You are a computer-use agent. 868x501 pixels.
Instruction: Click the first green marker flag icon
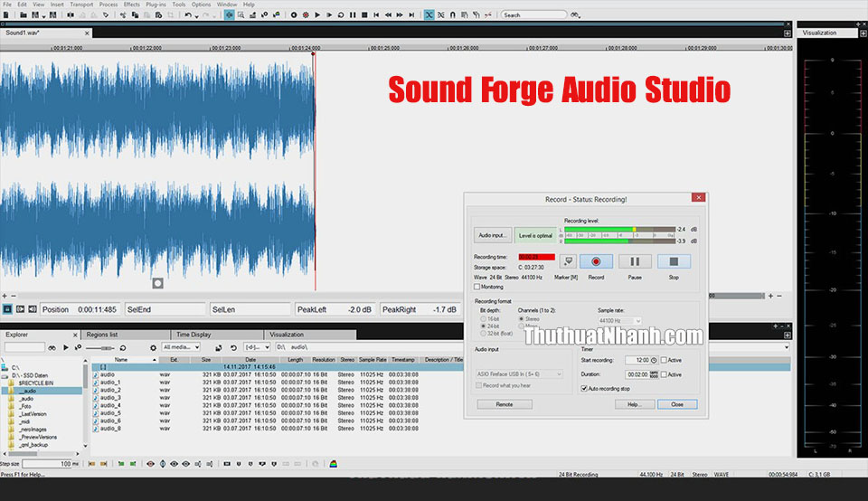tap(121, 464)
